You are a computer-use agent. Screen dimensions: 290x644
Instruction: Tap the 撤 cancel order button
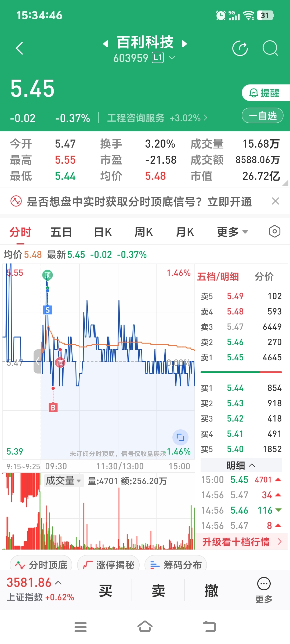coord(211,590)
